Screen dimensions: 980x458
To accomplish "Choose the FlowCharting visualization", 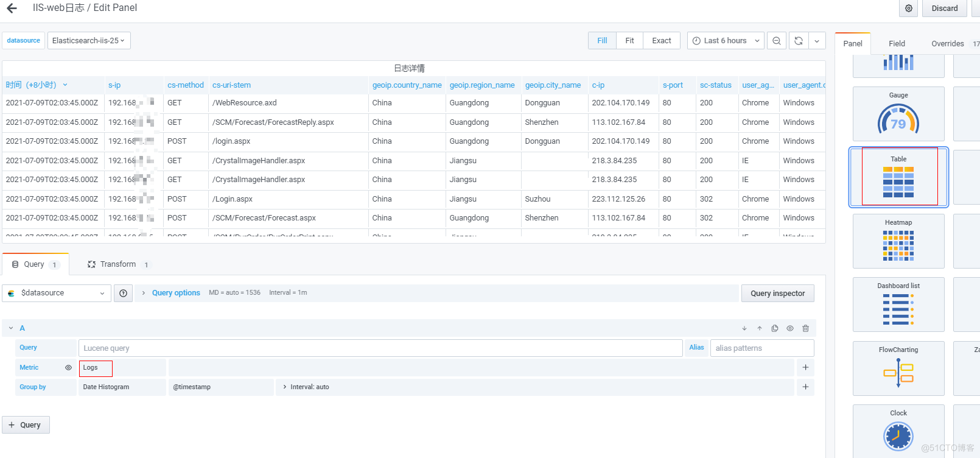I will (898, 368).
